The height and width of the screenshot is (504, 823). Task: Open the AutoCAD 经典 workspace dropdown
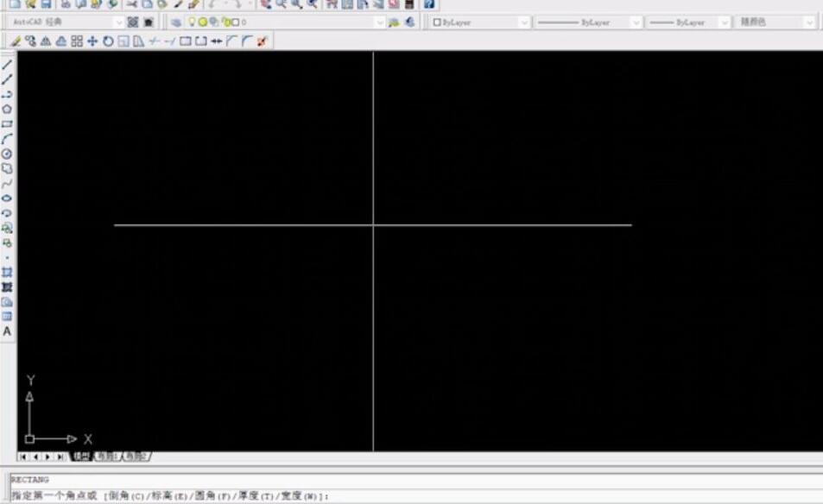pyautogui.click(x=118, y=22)
